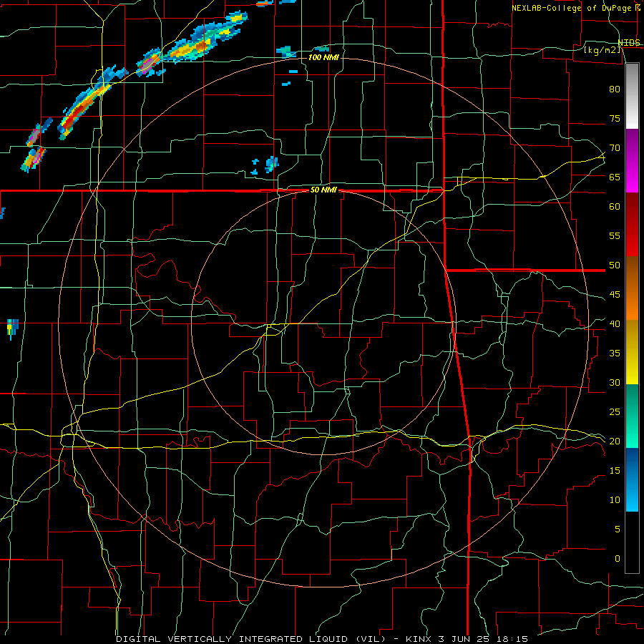The width and height of the screenshot is (644, 644).
Task: Pick the purple-magenta segment of the color bar
Action: 632,161
